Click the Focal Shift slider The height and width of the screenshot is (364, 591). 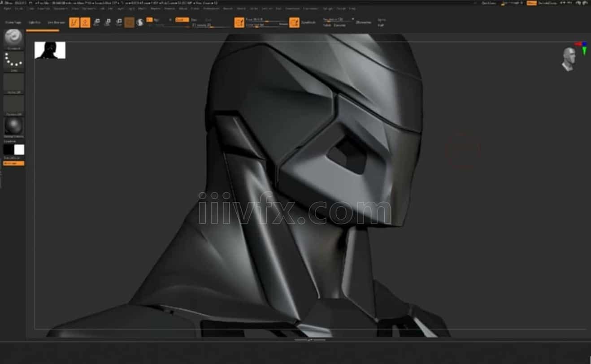click(266, 20)
